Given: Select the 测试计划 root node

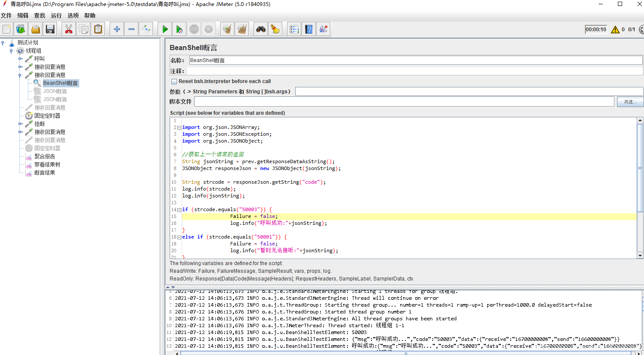Looking at the screenshot, I should point(27,42).
